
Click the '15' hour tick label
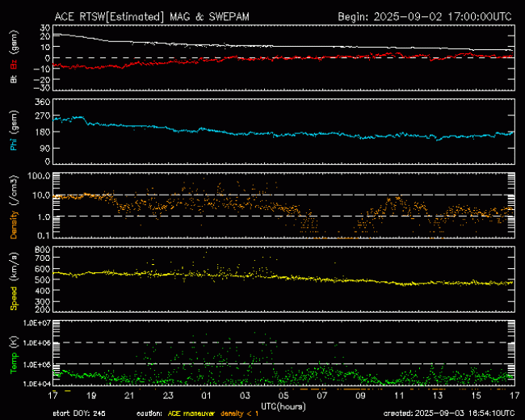coord(476,396)
